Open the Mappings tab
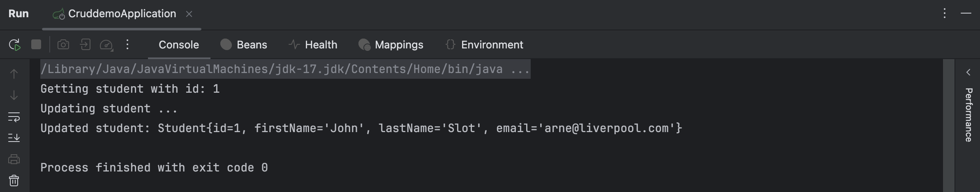The height and width of the screenshot is (192, 980). coord(391,45)
